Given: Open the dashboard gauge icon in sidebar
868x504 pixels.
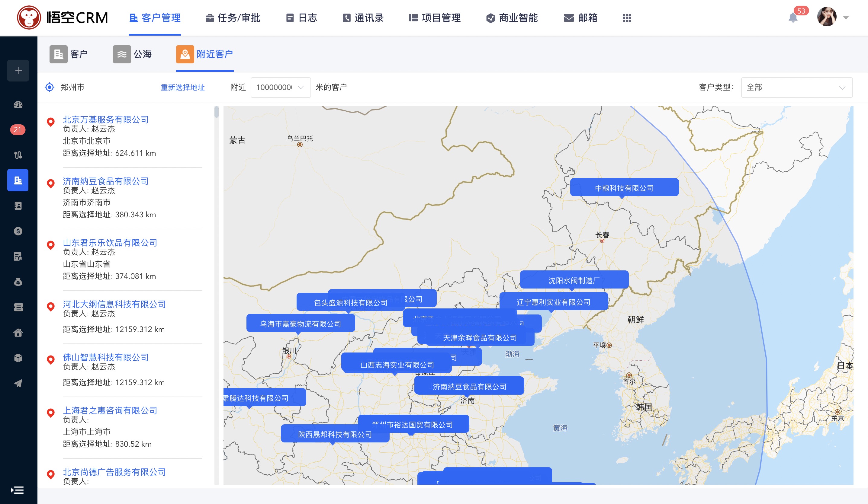Looking at the screenshot, I should (x=18, y=105).
